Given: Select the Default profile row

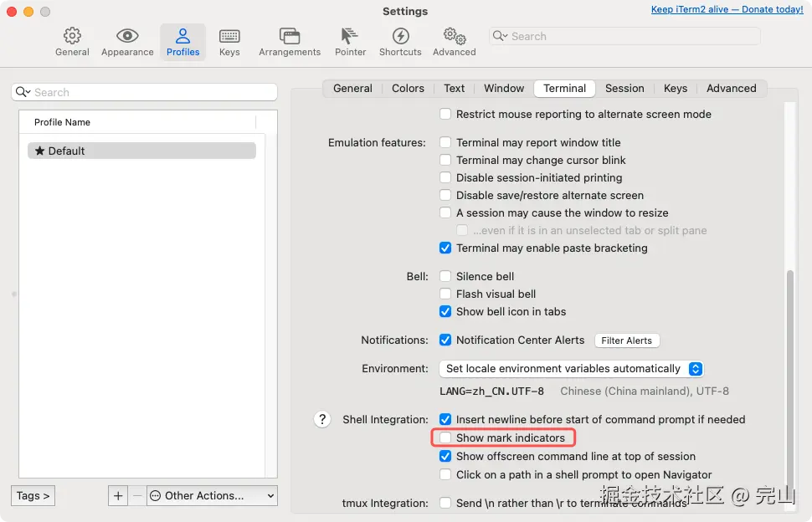Looking at the screenshot, I should point(142,151).
